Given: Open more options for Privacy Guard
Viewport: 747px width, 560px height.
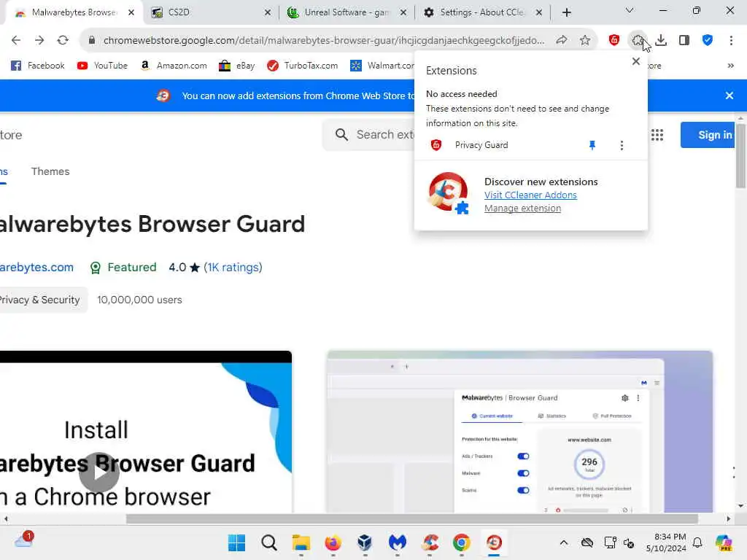Looking at the screenshot, I should [622, 145].
